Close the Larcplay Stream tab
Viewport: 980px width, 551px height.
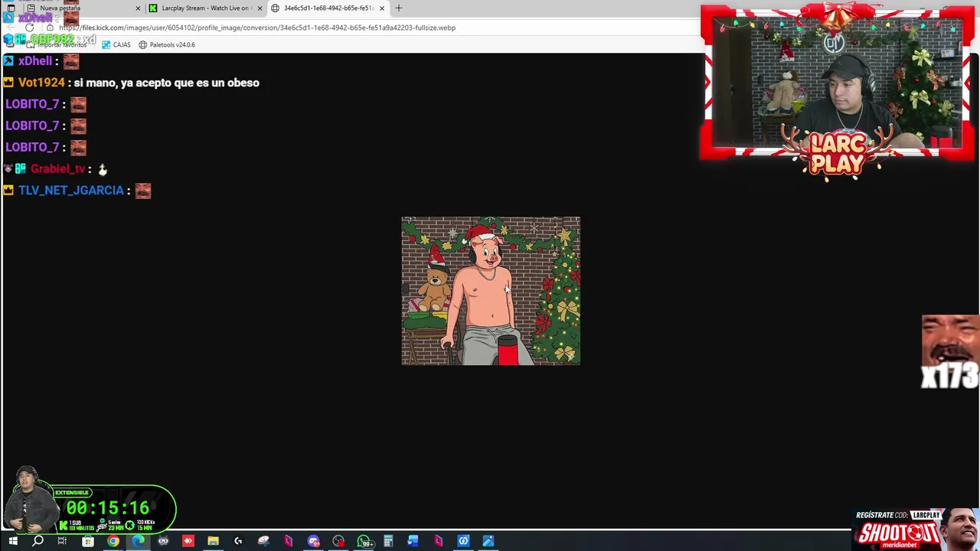point(260,8)
